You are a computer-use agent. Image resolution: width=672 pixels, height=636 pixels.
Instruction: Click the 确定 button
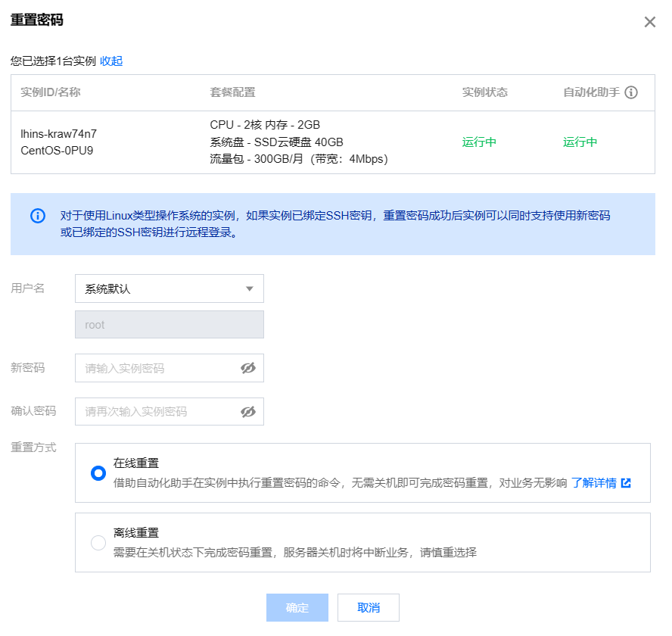pos(297,607)
